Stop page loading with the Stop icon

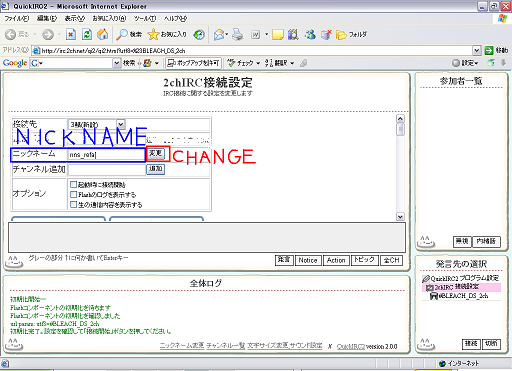(71, 34)
